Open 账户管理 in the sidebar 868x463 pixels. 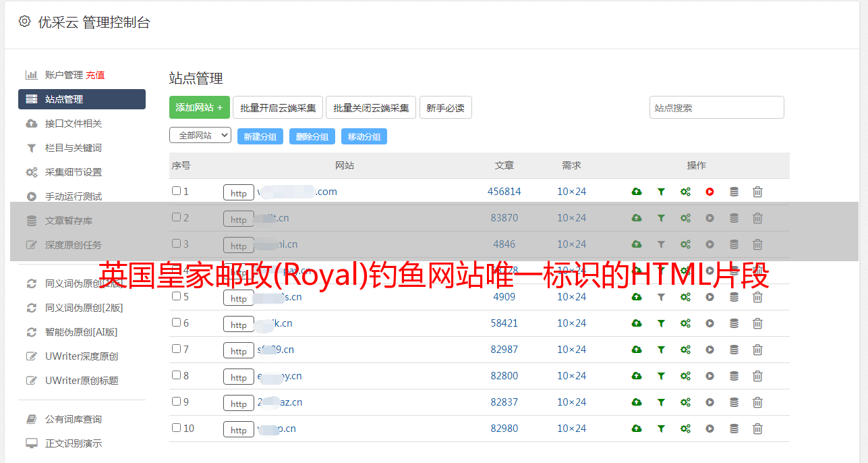pos(63,75)
